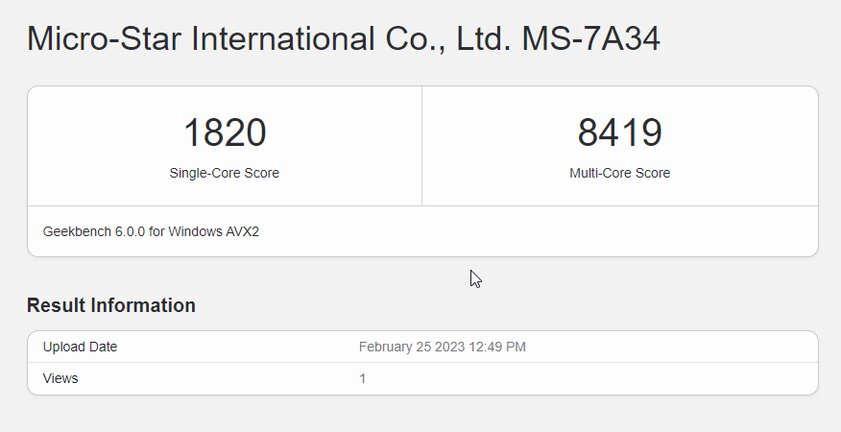Click the Single-Core Score label

coord(224,173)
